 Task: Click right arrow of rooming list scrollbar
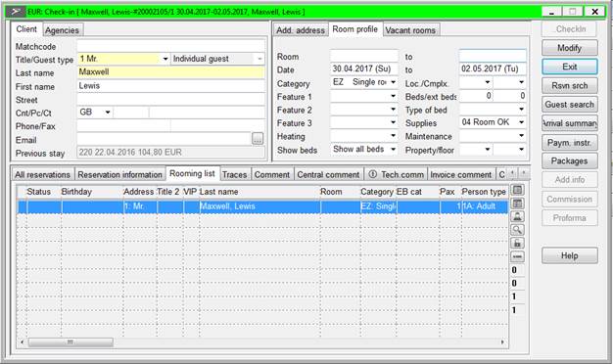[x=502, y=342]
